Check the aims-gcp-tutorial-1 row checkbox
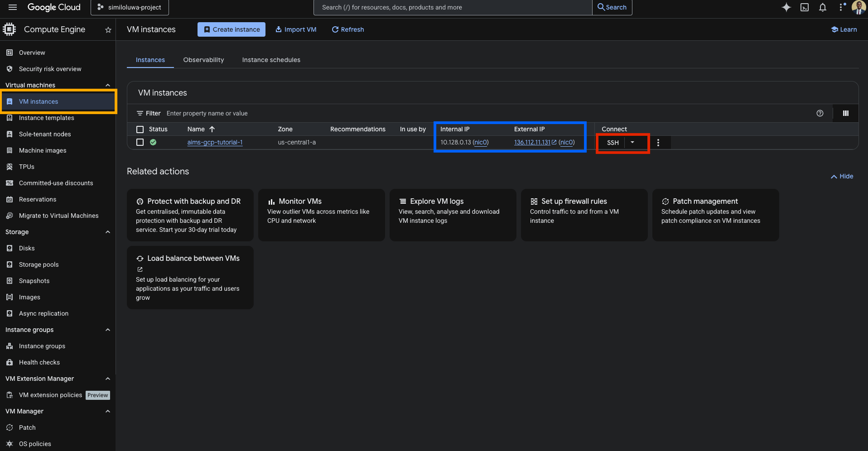This screenshot has height=451, width=868. coord(140,142)
